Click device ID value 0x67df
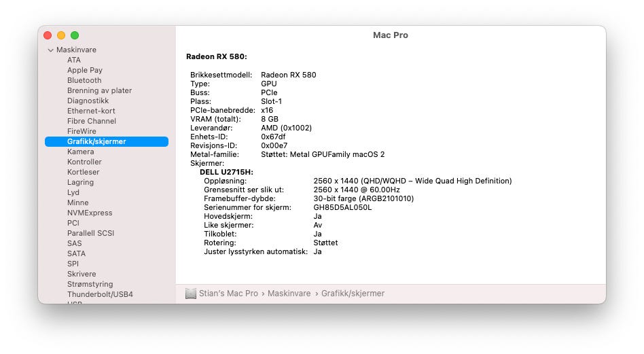Screen dimensions: 644x354 [273, 137]
